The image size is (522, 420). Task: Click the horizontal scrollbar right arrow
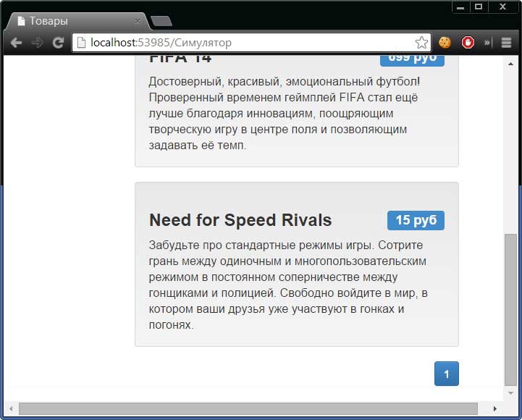(x=495, y=408)
